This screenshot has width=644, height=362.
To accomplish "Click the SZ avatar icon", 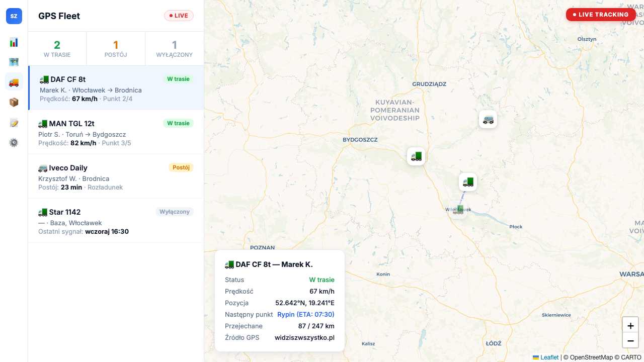I will click(x=14, y=16).
